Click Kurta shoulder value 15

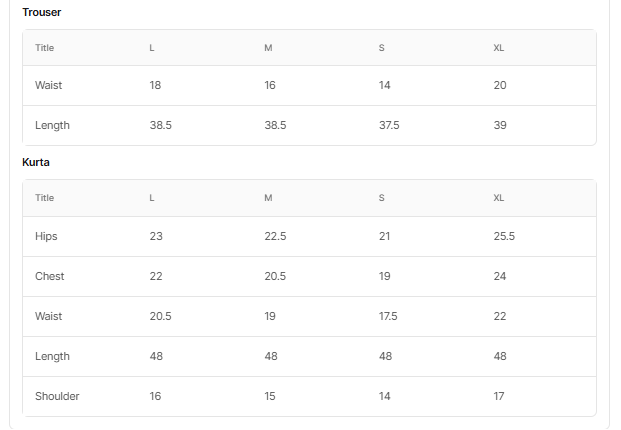tap(270, 396)
